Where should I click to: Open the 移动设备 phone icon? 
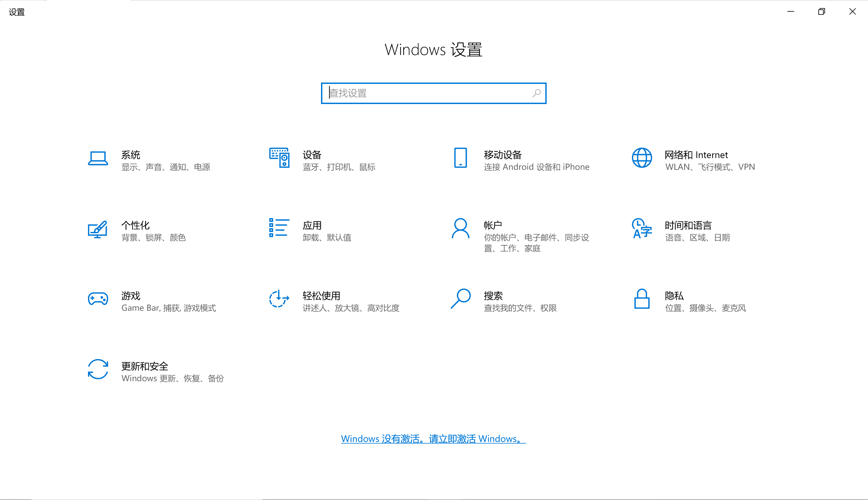pyautogui.click(x=460, y=158)
